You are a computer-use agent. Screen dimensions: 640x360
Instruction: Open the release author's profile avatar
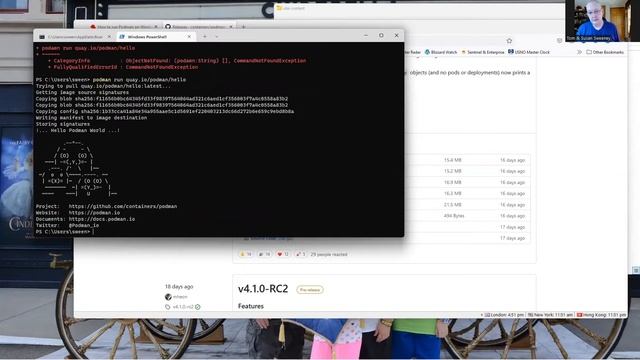pos(168,297)
